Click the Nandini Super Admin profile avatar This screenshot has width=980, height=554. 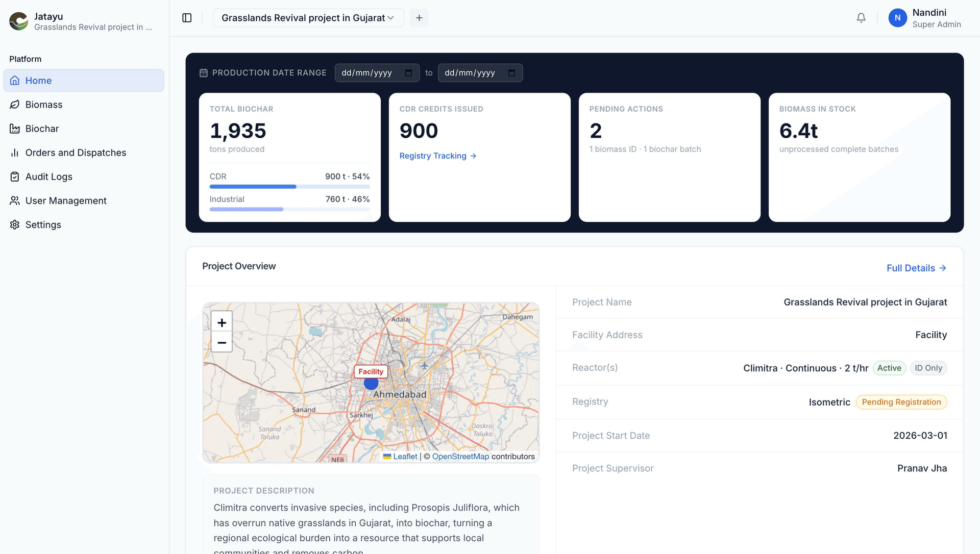[897, 17]
